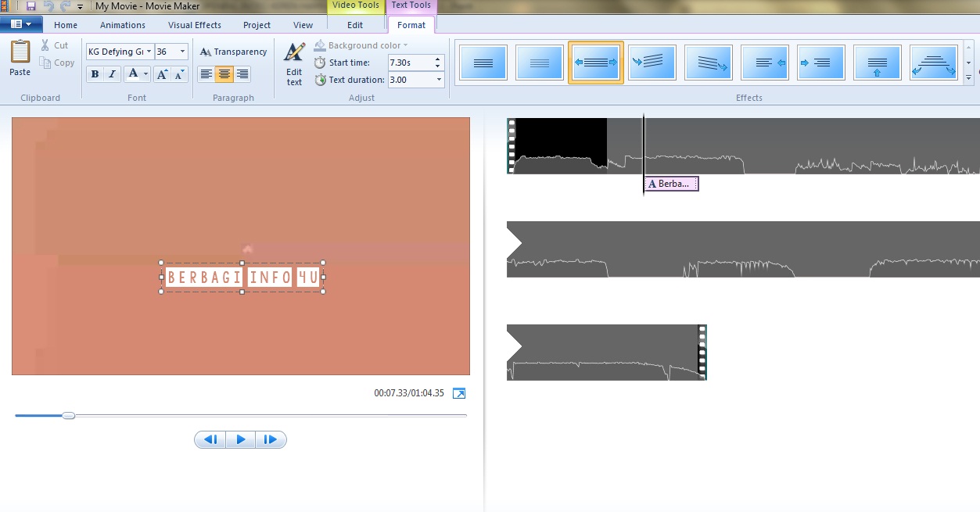Enable left paragraph alignment
The image size is (980, 512).
(x=206, y=74)
